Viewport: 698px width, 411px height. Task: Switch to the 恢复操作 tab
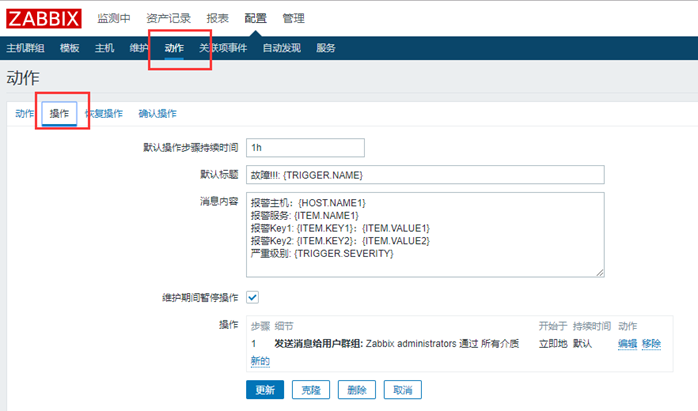click(x=104, y=114)
